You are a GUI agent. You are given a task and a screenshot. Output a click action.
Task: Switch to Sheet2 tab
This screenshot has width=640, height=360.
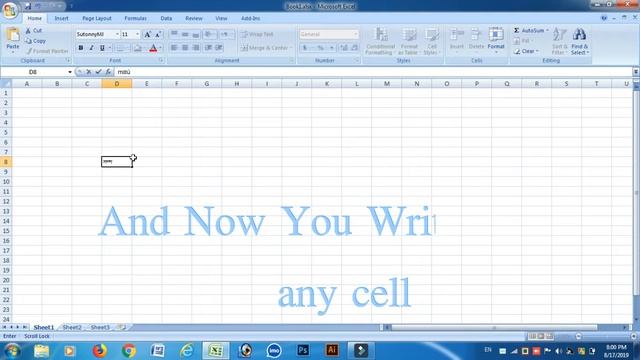point(72,327)
